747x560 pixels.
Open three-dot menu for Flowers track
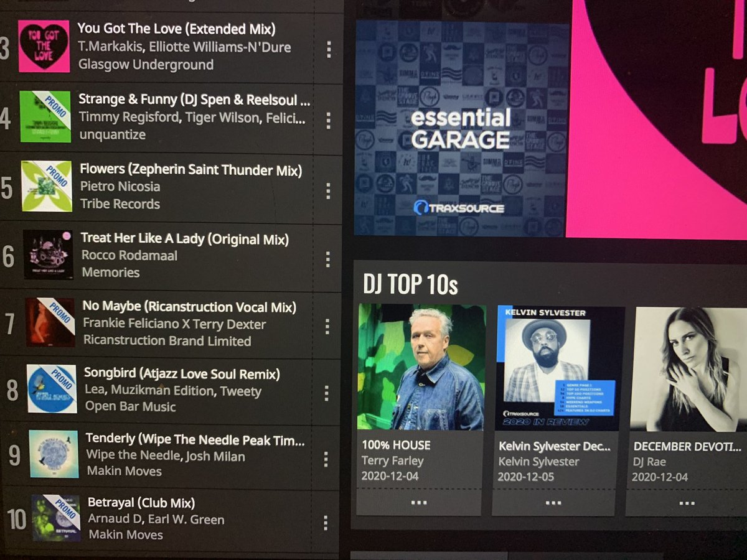(x=328, y=190)
